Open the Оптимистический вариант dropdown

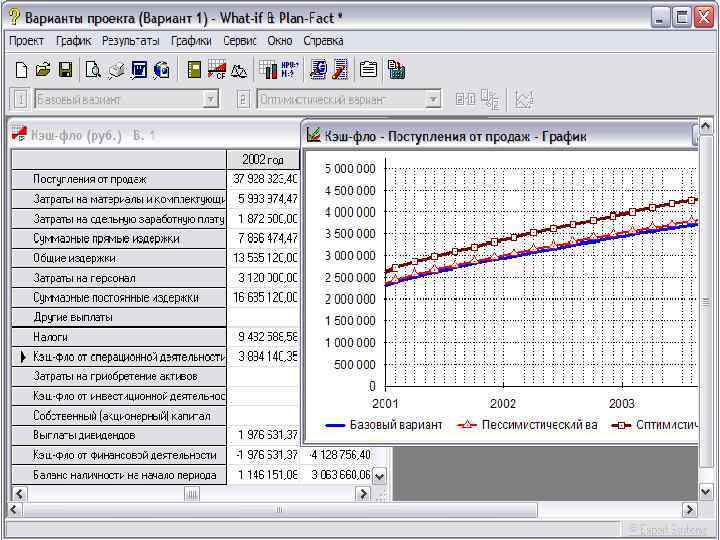click(x=433, y=99)
